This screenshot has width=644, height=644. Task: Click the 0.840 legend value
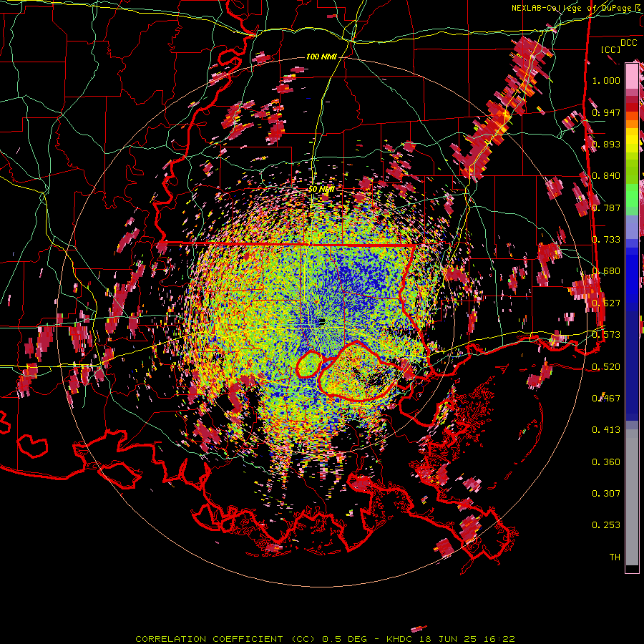606,176
